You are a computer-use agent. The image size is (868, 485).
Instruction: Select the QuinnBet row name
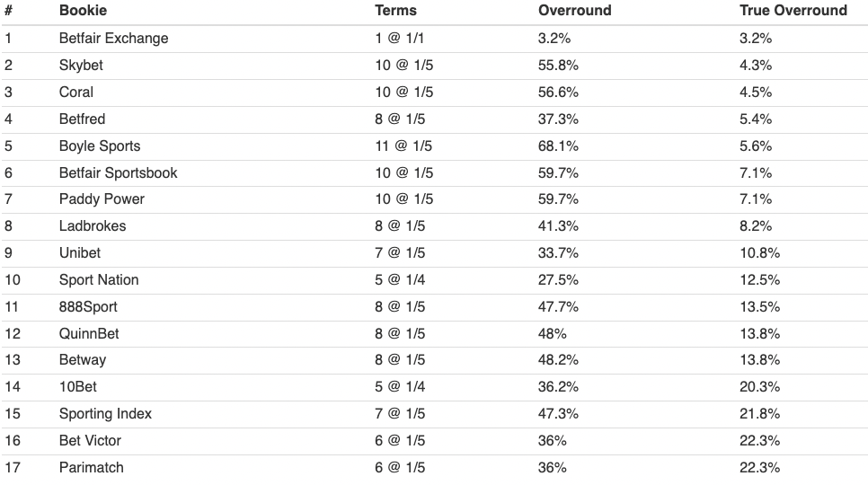coord(89,334)
